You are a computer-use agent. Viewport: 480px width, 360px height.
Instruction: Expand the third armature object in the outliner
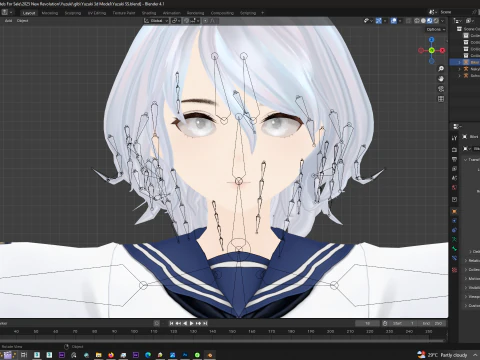click(x=460, y=76)
